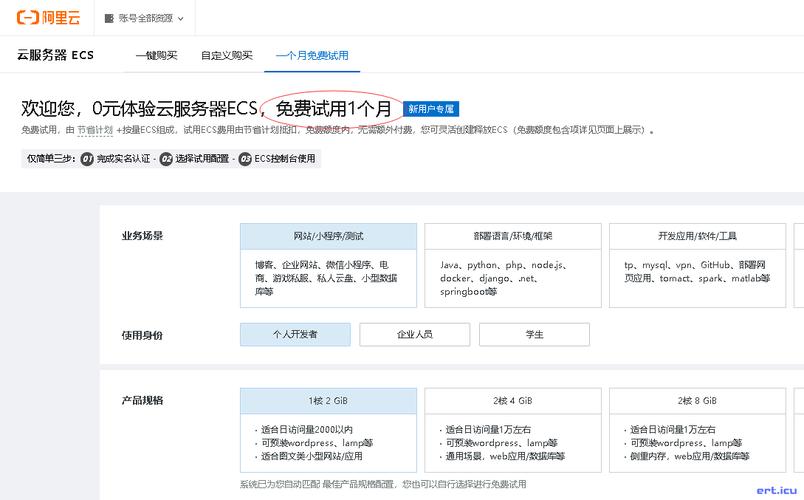Image resolution: width=804 pixels, height=500 pixels.
Task: Click the 系统已为您自动匹配 hint text
Action: coord(383,484)
